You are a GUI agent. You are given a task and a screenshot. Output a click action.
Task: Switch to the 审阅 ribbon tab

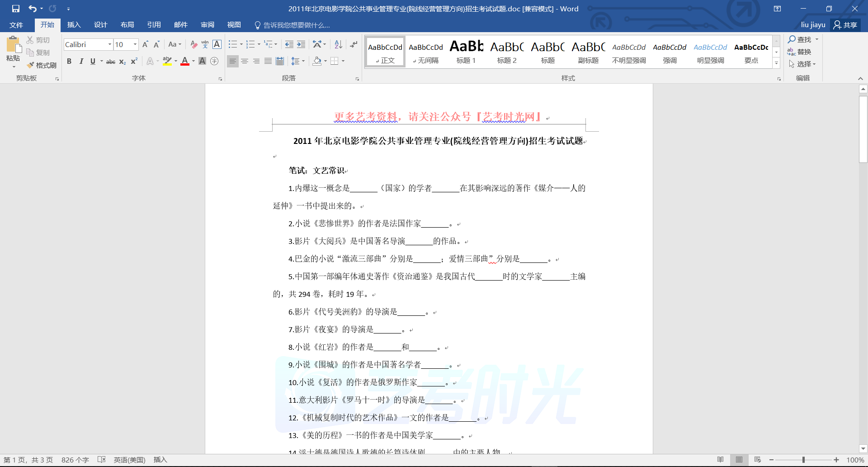(x=208, y=25)
